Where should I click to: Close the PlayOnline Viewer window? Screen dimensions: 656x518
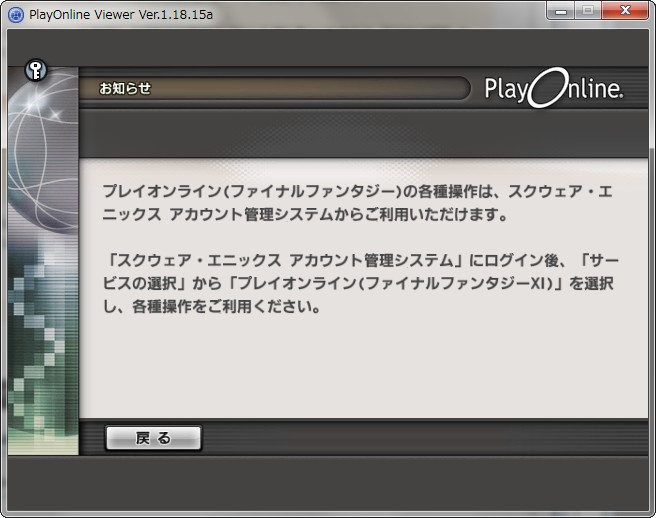coord(625,10)
